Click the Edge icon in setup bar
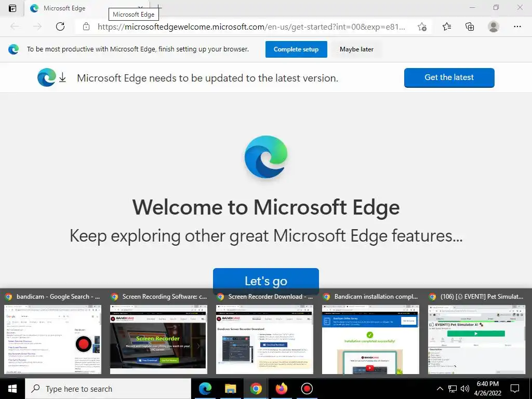 14,49
